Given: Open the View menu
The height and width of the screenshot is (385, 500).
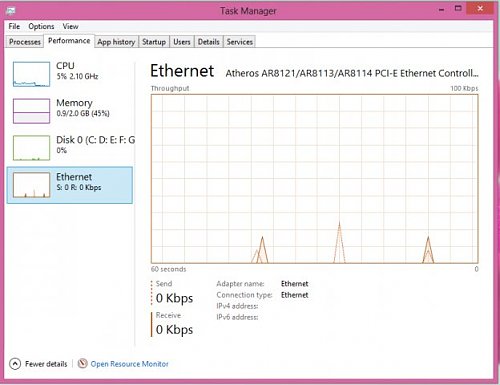Looking at the screenshot, I should coord(70,26).
